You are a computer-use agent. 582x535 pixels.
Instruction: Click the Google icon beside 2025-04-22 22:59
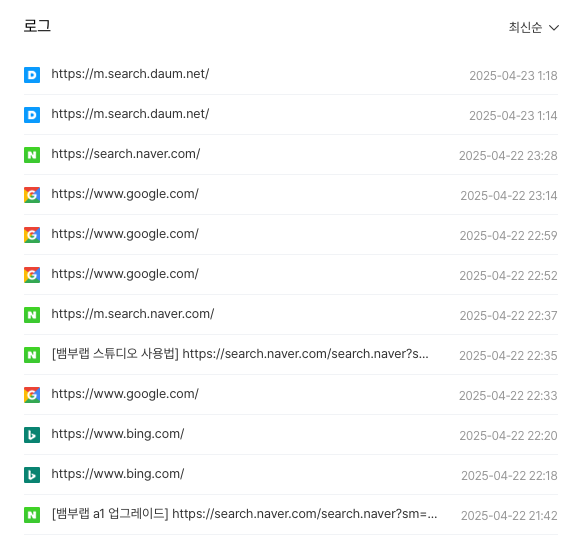pos(32,235)
